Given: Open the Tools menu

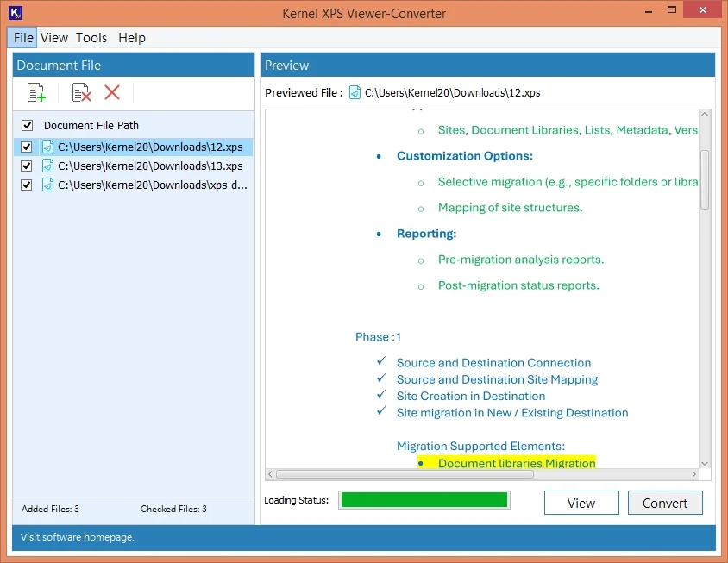Looking at the screenshot, I should click(x=91, y=38).
